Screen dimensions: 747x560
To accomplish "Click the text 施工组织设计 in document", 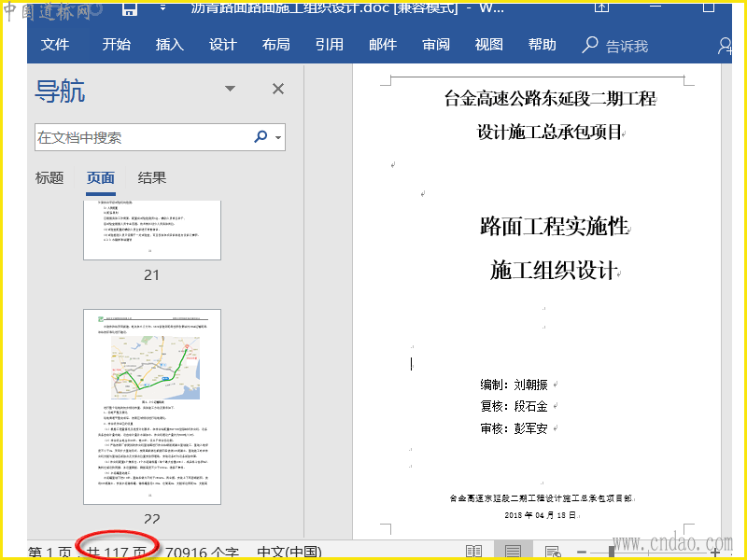I will tap(554, 270).
